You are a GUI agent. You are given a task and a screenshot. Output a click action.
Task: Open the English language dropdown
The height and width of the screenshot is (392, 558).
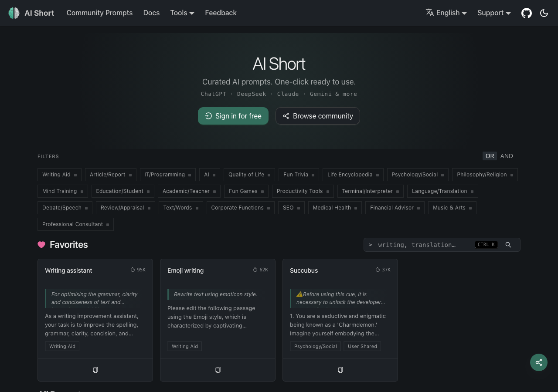[446, 13]
